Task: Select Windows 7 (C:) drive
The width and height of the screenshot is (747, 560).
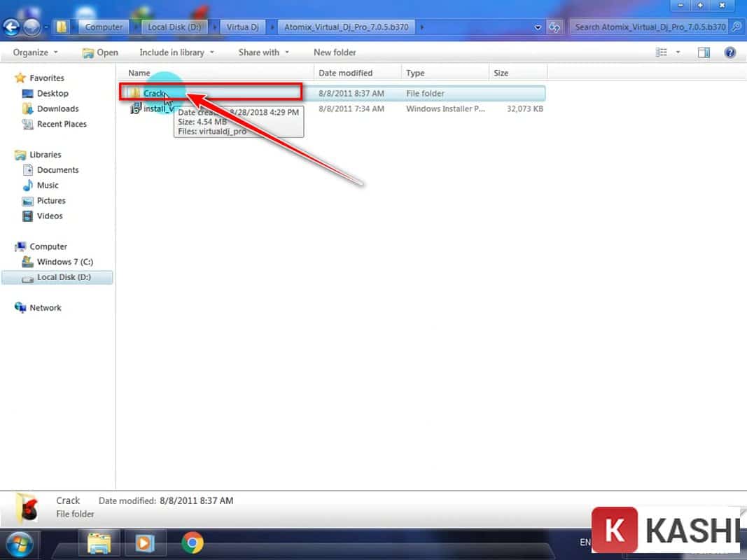Action: (x=64, y=262)
